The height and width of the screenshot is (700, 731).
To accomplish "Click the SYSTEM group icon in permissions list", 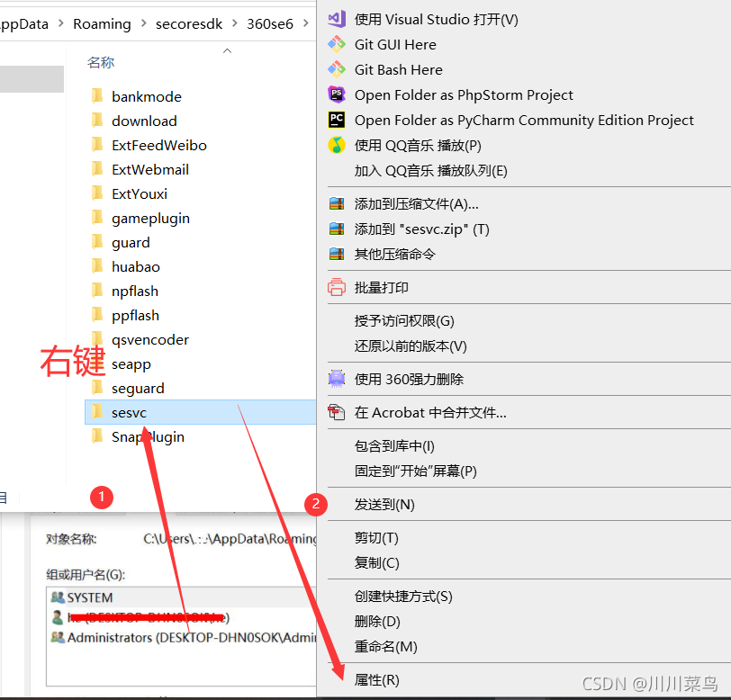I will point(58,597).
